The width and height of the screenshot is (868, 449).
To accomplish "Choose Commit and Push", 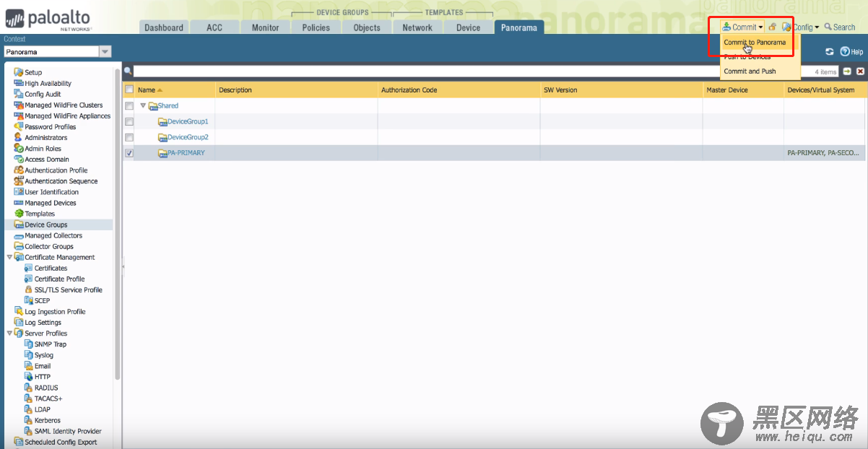I will 750,71.
